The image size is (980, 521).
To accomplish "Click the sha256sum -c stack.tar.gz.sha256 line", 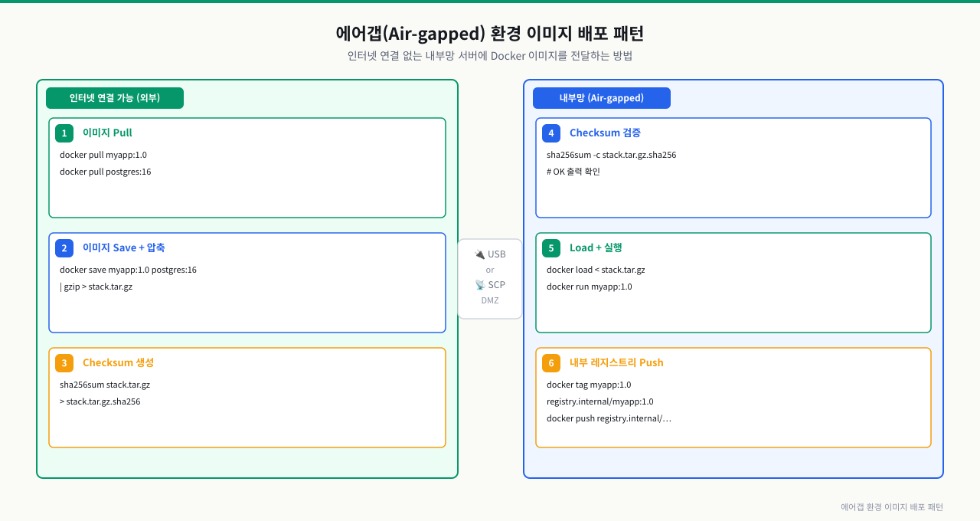I will [611, 155].
